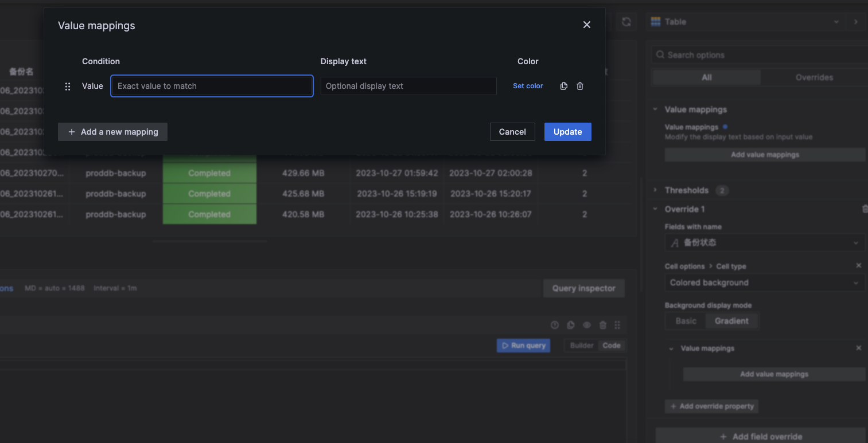Open query help icon
This screenshot has width=868, height=443.
click(x=554, y=325)
